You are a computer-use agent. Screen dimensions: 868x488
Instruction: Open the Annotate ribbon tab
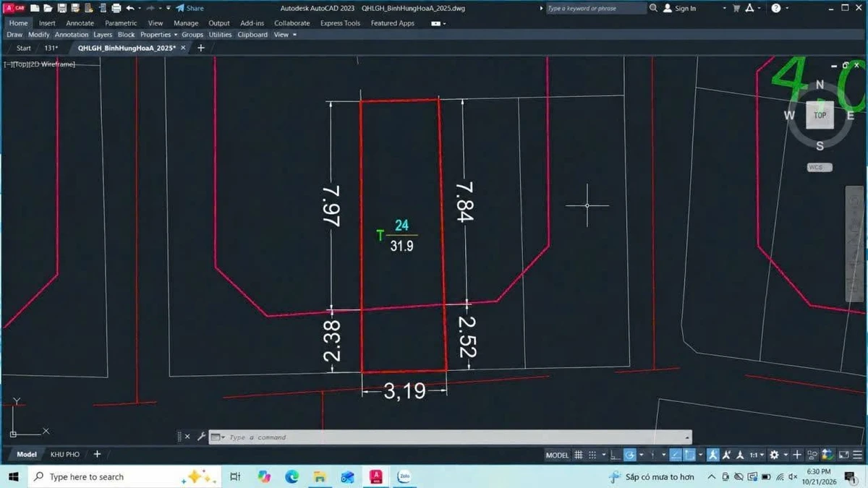point(80,23)
